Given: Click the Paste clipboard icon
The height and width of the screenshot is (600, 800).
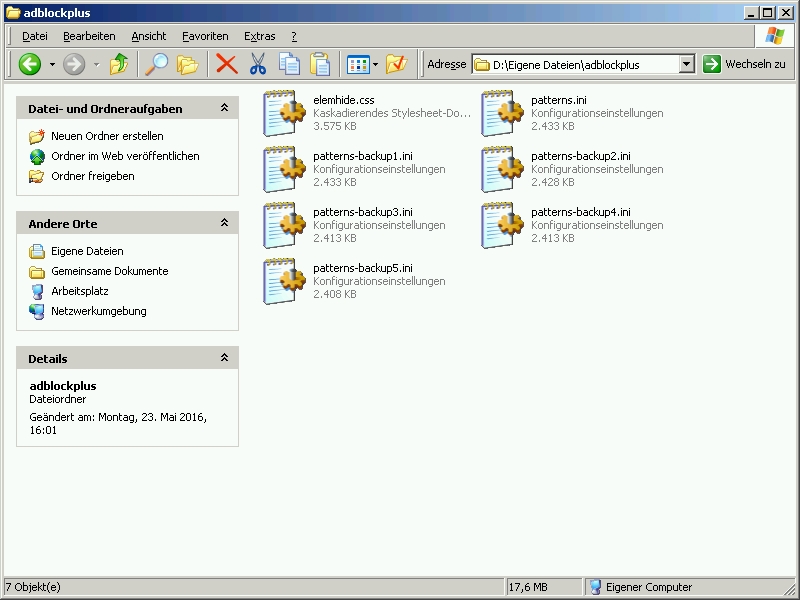Looking at the screenshot, I should [x=320, y=64].
